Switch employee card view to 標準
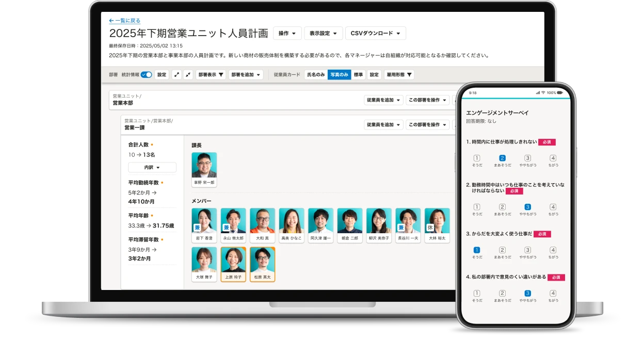The image size is (644, 339). 358,75
